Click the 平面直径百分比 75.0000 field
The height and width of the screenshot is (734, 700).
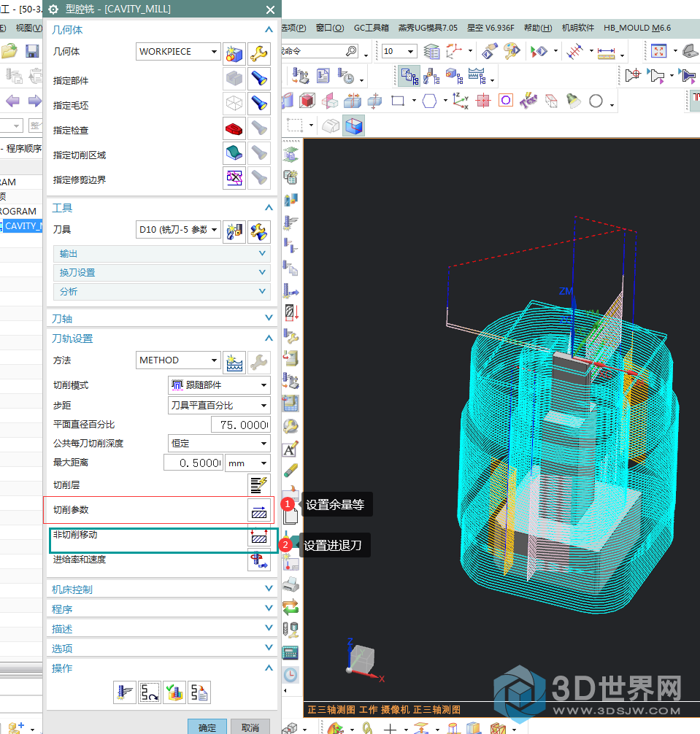click(x=241, y=425)
